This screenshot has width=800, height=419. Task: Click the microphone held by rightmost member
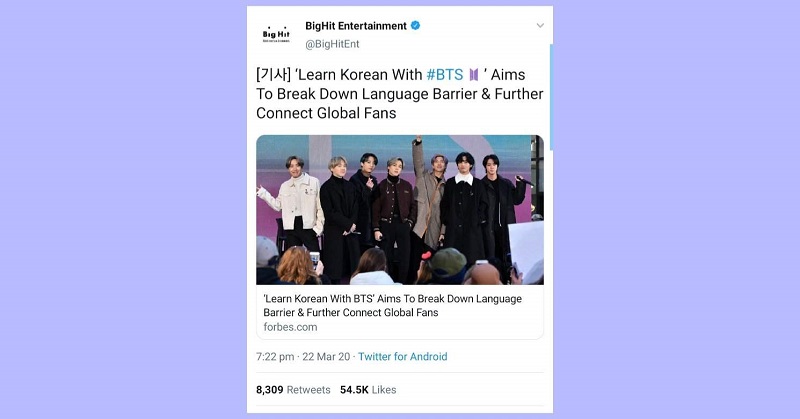526,181
